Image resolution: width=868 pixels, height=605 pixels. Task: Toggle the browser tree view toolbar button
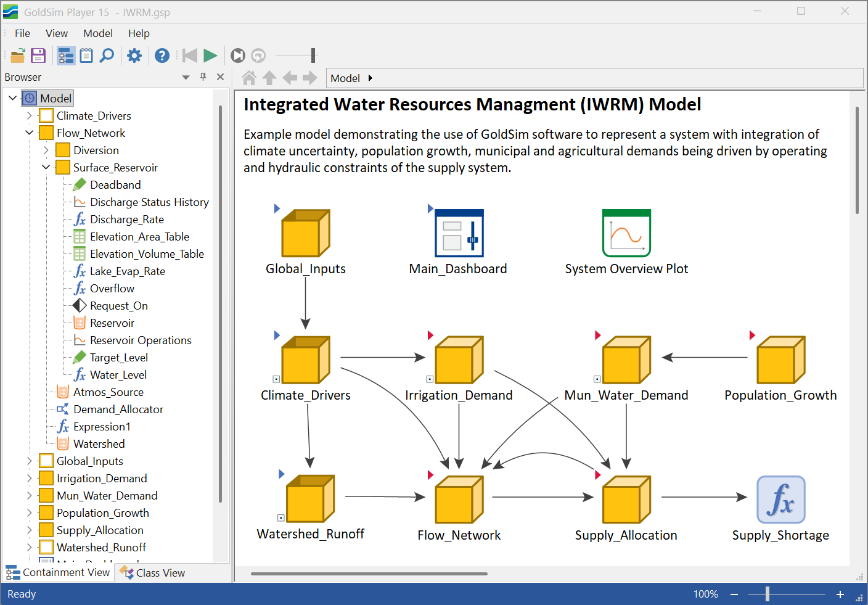click(x=66, y=56)
